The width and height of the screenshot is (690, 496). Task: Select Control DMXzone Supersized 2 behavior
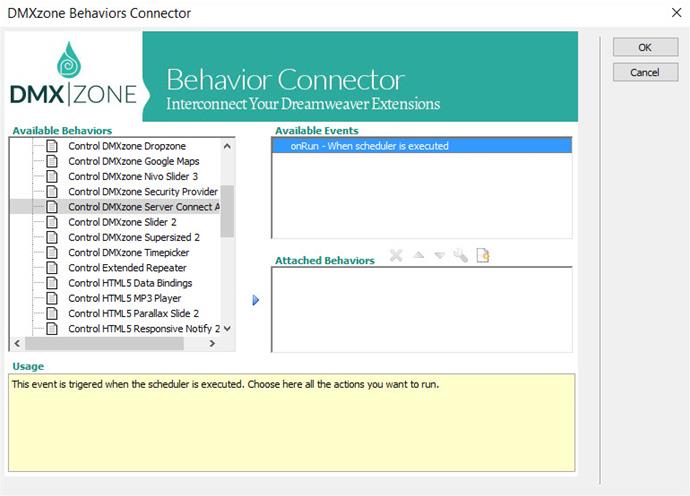tap(134, 237)
